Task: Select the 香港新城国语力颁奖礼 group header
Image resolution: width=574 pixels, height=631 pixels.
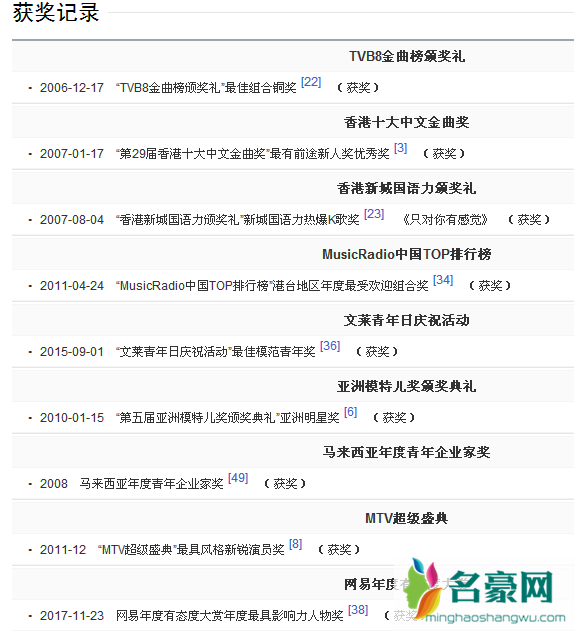Action: click(407, 188)
